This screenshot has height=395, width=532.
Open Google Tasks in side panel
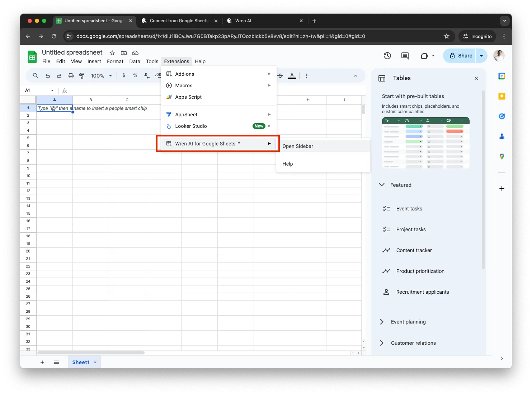click(502, 116)
